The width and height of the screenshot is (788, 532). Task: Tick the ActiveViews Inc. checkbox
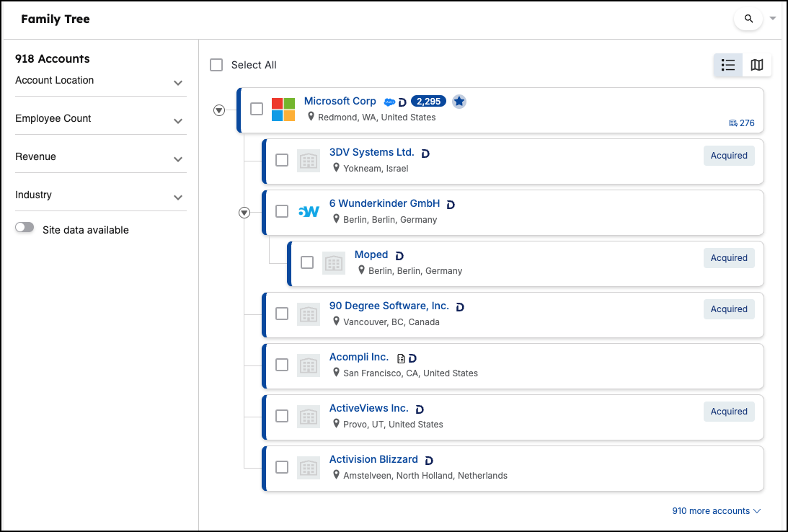282,417
